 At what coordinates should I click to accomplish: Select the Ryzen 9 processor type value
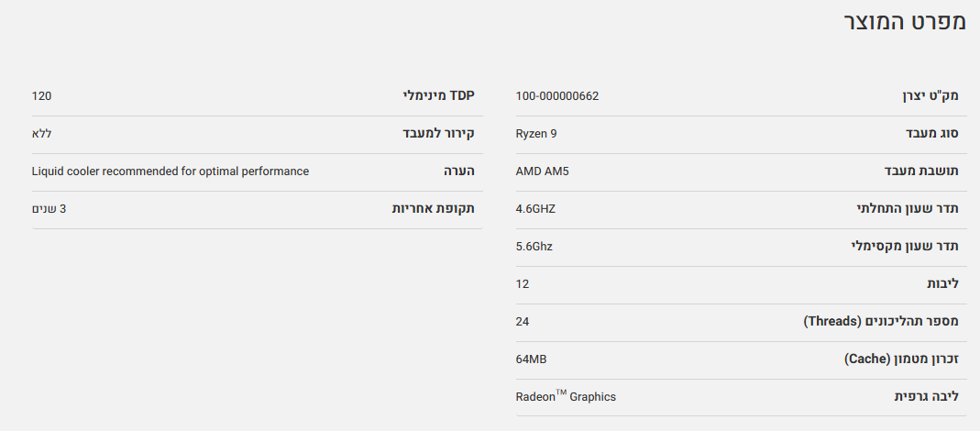click(x=536, y=134)
